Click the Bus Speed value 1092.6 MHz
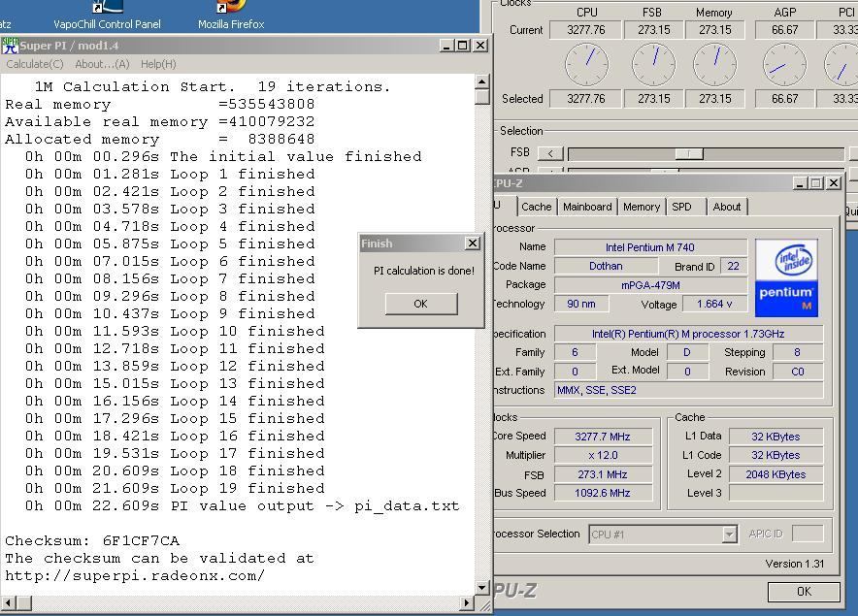Screen dimensions: 858x616 tap(603, 493)
